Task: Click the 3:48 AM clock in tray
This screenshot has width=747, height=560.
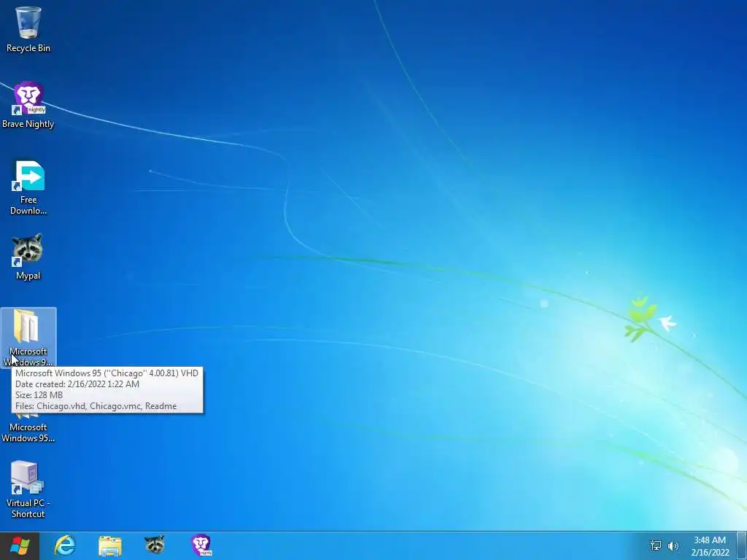Action: point(709,540)
